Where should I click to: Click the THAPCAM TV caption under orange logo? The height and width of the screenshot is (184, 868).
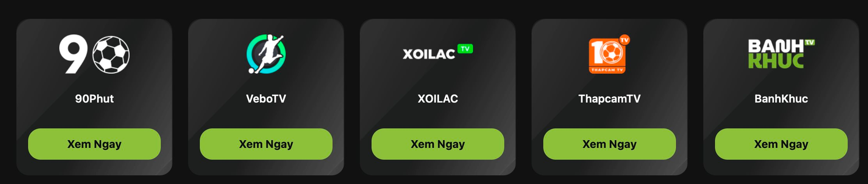(607, 70)
